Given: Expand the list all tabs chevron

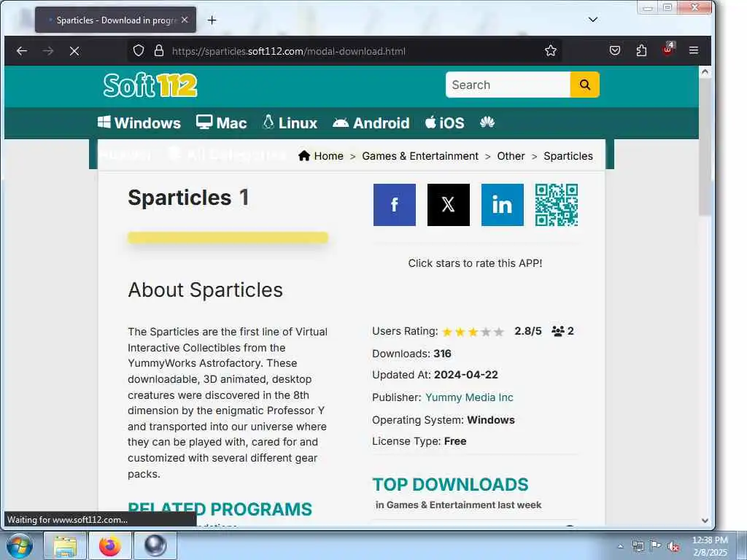Looking at the screenshot, I should pyautogui.click(x=592, y=20).
